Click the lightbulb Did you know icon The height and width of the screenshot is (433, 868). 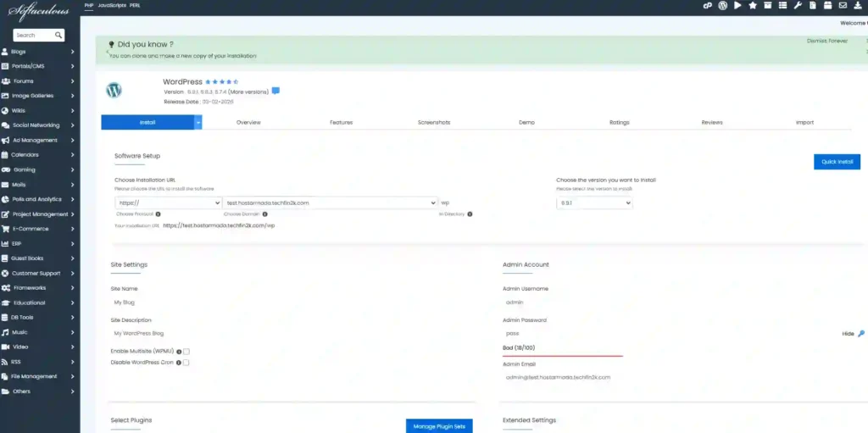111,44
